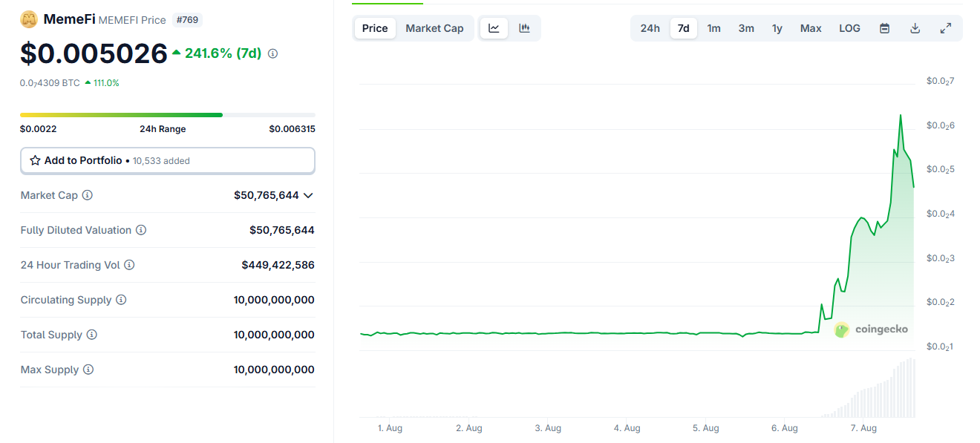This screenshot has height=443, width=980.
Task: Select the Price tab
Action: point(375,28)
